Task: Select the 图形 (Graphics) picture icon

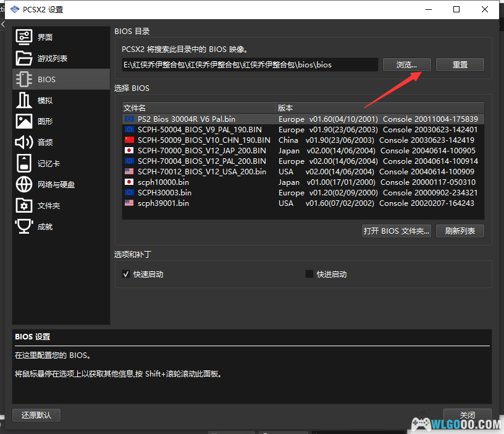Action: 23,121
